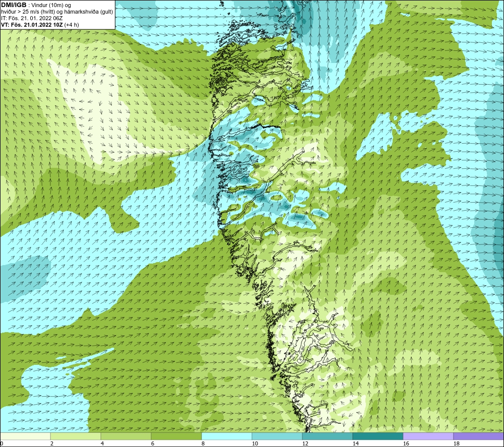This screenshot has width=504, height=447.
Task: Click the 14–16 m/s dark teal legend swatch
Action: tap(377, 436)
